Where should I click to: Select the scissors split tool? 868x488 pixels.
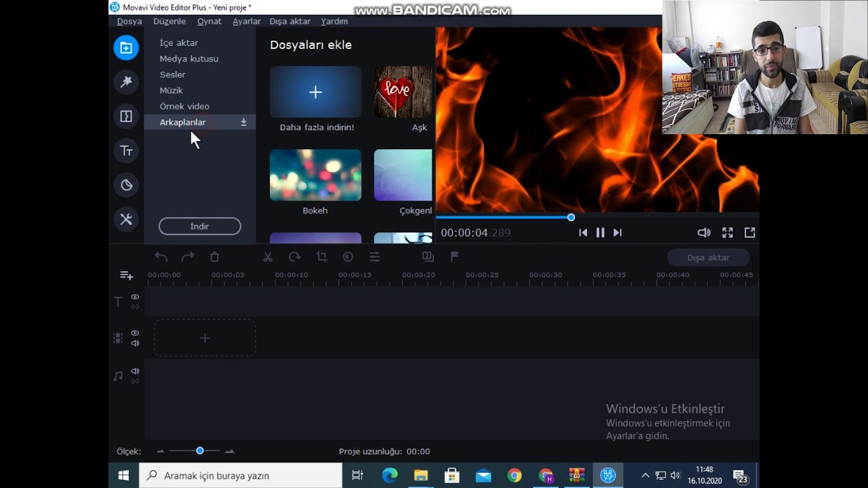click(268, 257)
